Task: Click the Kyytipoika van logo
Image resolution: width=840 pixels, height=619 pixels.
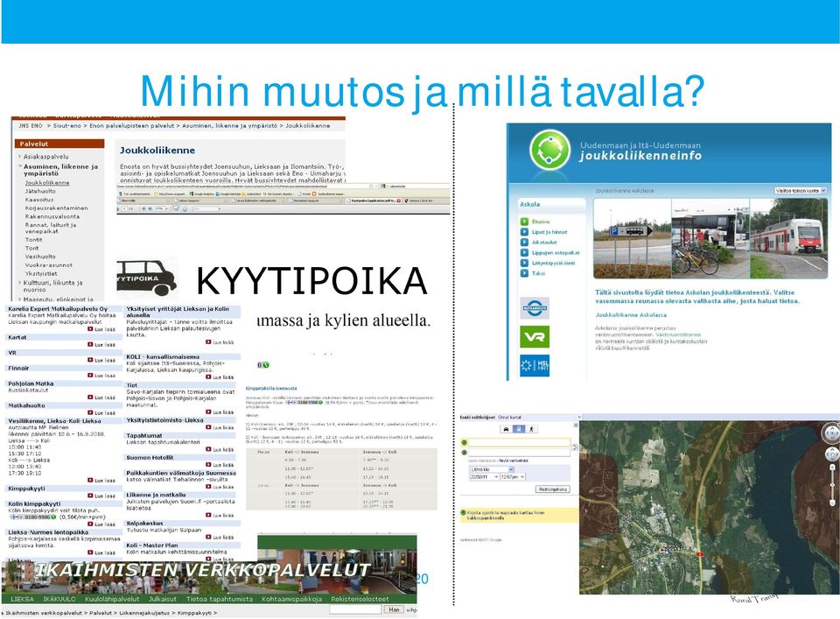Action: [x=146, y=278]
